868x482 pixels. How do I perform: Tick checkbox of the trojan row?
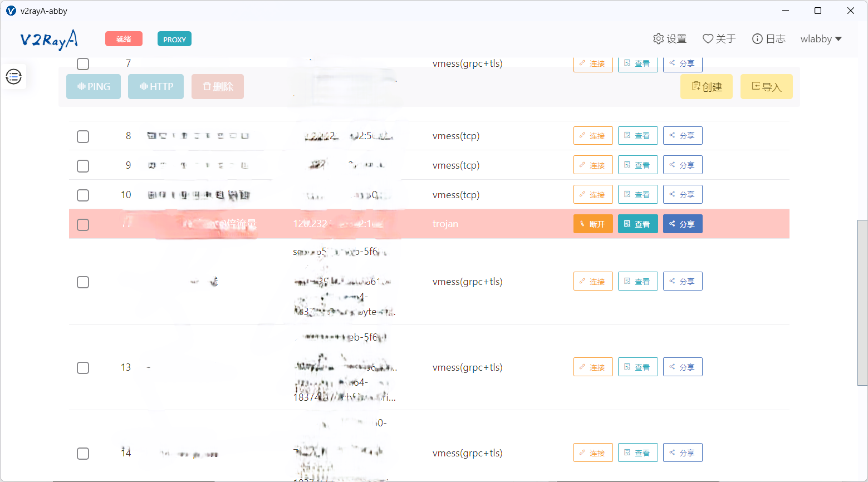click(x=83, y=225)
